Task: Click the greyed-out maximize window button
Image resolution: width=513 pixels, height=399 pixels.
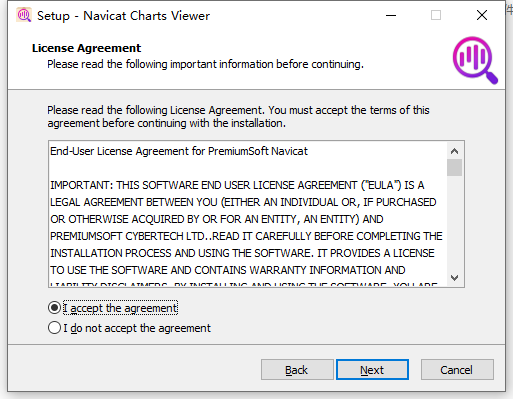Action: coord(436,15)
